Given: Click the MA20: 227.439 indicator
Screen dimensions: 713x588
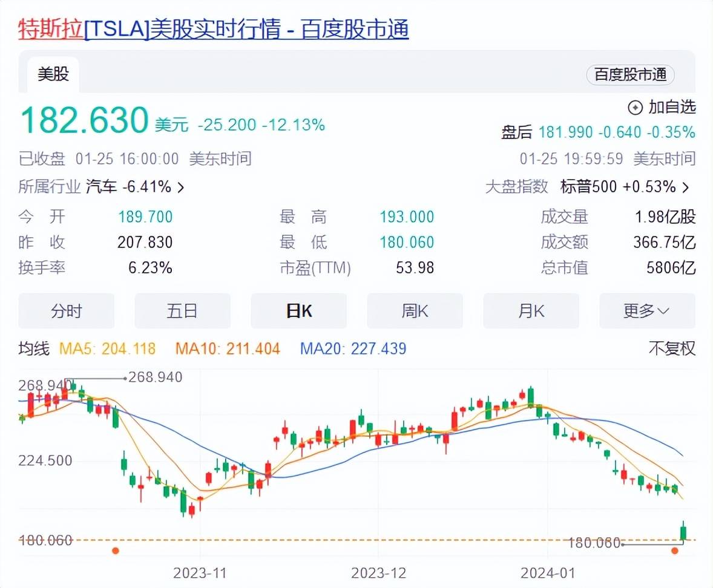Looking at the screenshot, I should coord(353,349).
